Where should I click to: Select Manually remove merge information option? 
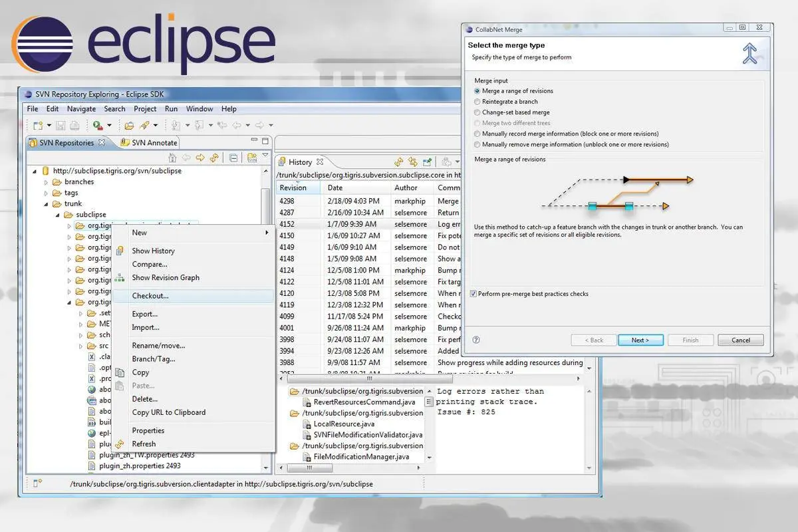[477, 144]
